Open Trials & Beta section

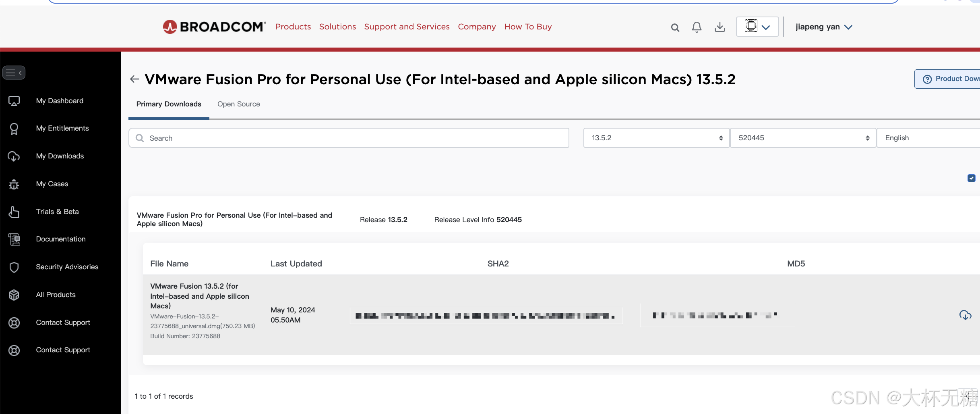(x=57, y=211)
